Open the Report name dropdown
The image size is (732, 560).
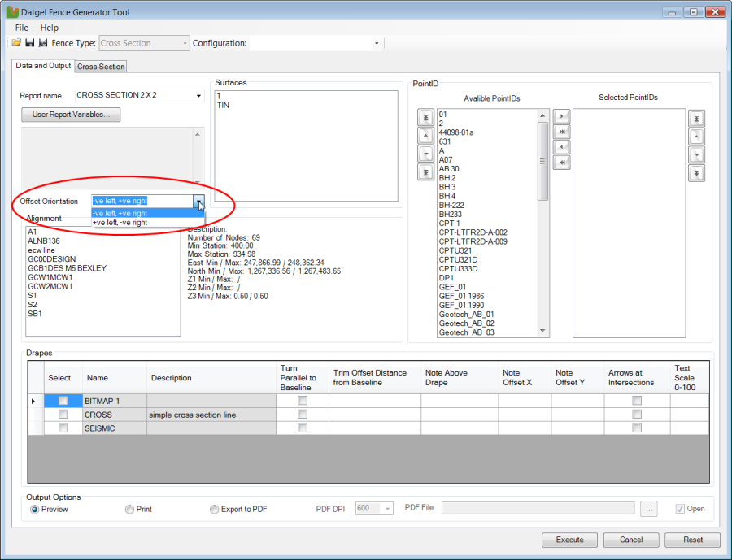(x=198, y=96)
